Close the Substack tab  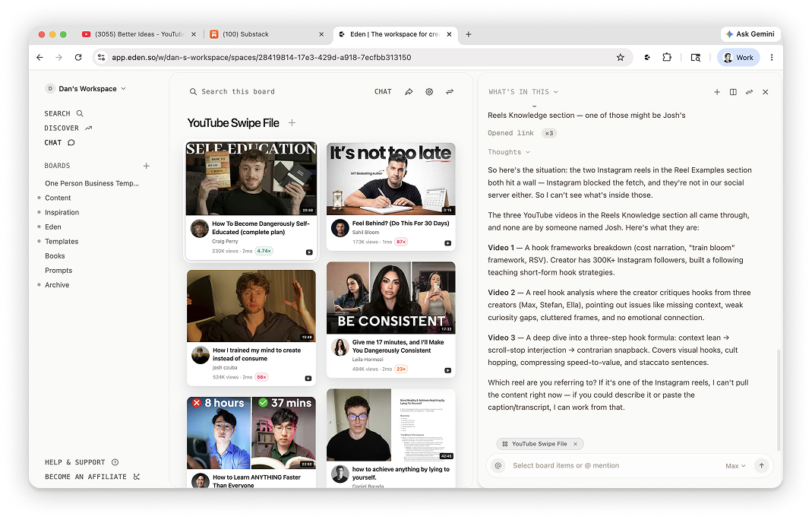pyautogui.click(x=321, y=34)
